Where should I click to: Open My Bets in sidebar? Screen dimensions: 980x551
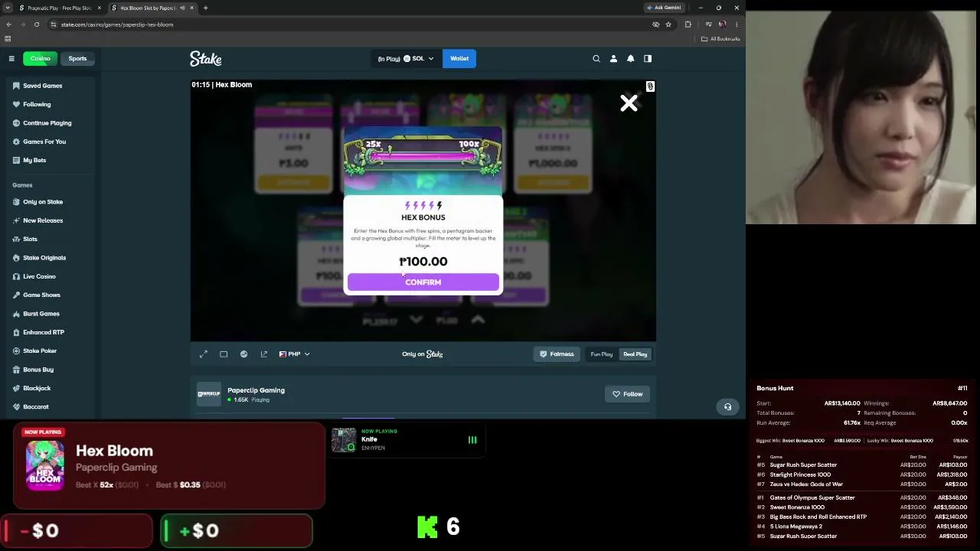click(49, 160)
